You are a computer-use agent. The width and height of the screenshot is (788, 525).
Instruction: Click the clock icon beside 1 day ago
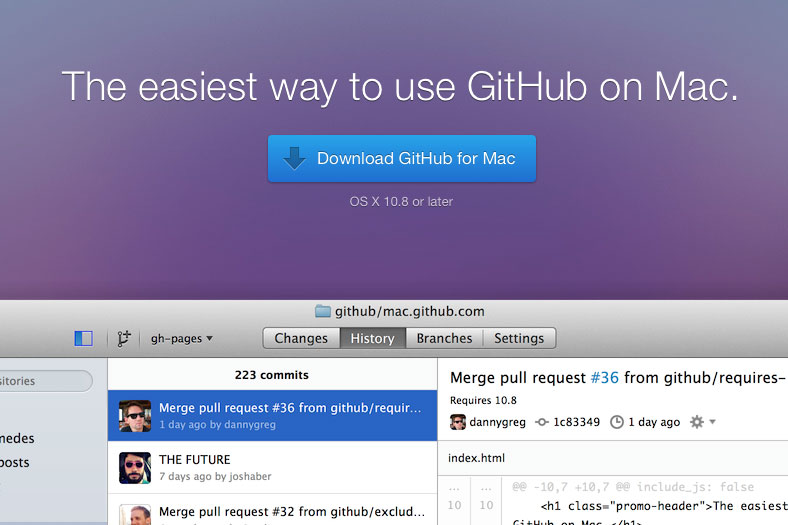[617, 422]
